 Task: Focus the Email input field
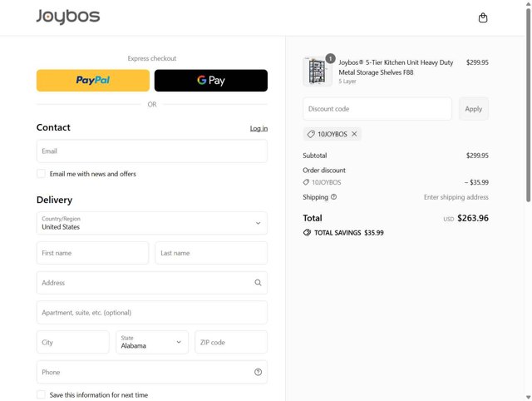click(152, 151)
